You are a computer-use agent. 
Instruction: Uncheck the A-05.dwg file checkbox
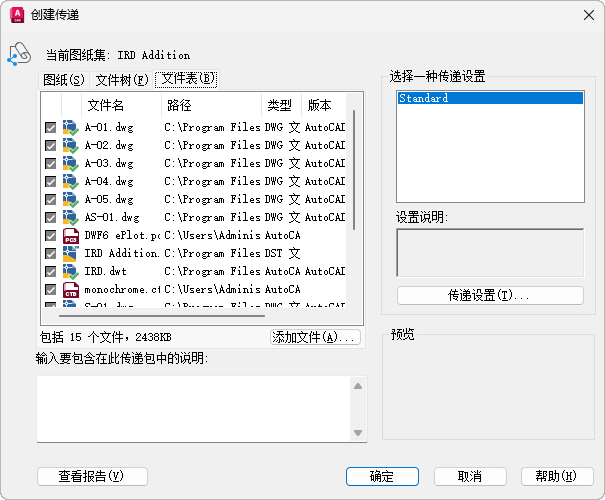coord(51,199)
